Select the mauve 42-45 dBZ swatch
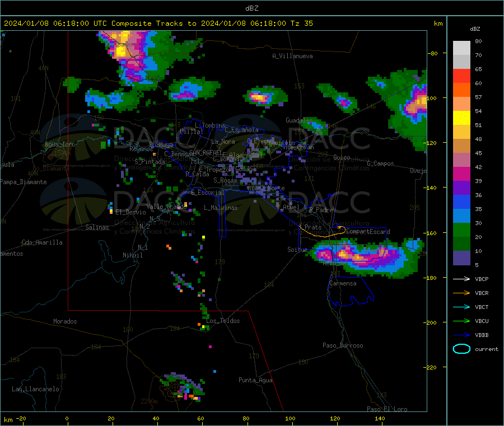The height and width of the screenshot is (426, 504). 461,160
